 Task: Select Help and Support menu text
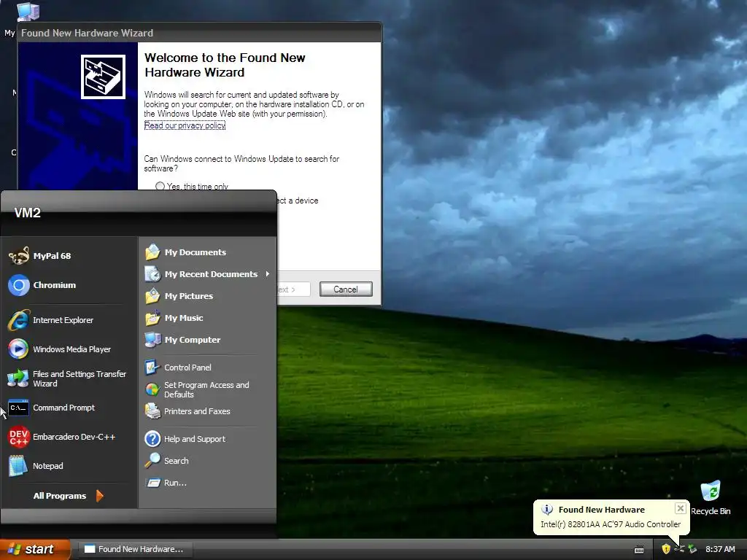click(x=194, y=438)
